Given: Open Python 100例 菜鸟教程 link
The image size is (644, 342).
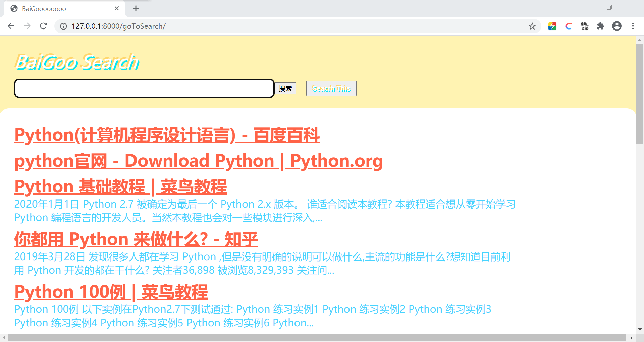Looking at the screenshot, I should (x=111, y=292).
